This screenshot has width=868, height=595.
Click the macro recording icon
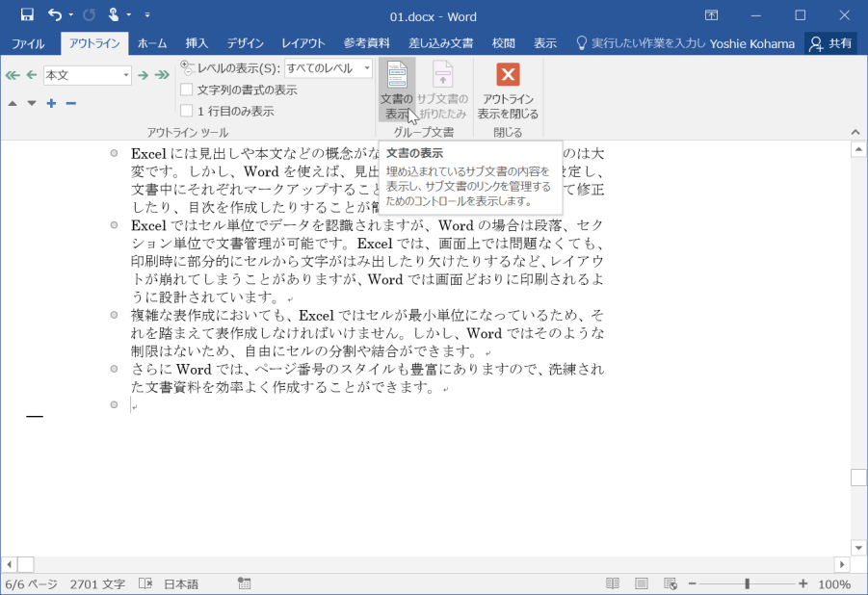click(244, 583)
